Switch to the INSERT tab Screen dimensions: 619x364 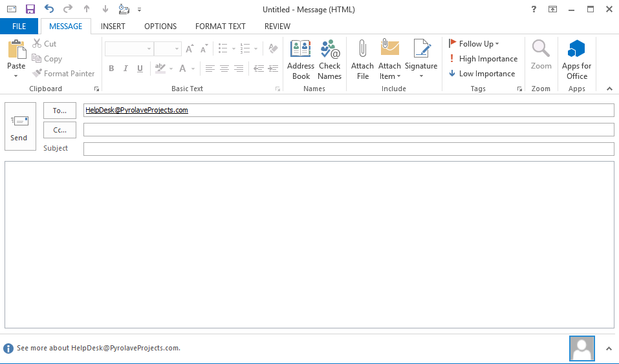[x=113, y=27]
